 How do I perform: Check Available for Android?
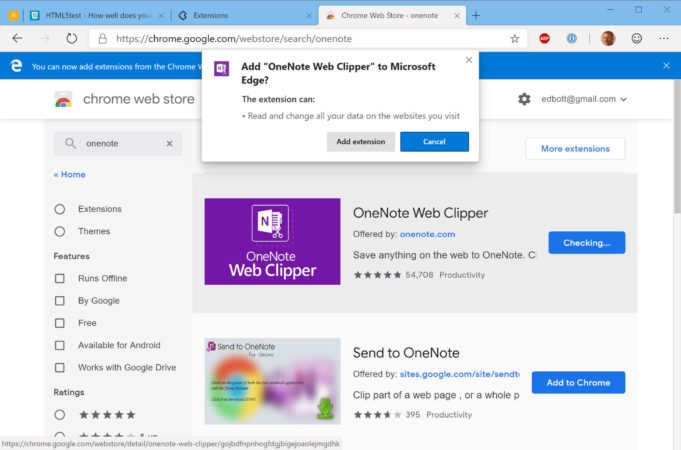pos(60,345)
